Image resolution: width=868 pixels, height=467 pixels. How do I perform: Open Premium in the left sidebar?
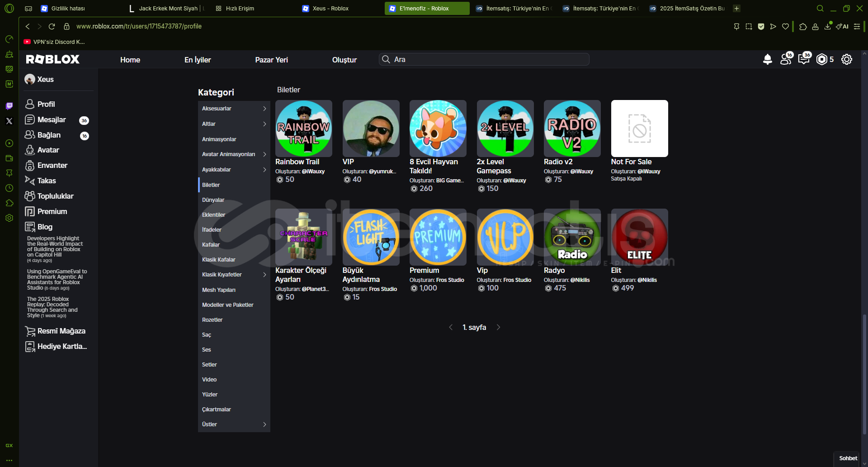click(46, 212)
